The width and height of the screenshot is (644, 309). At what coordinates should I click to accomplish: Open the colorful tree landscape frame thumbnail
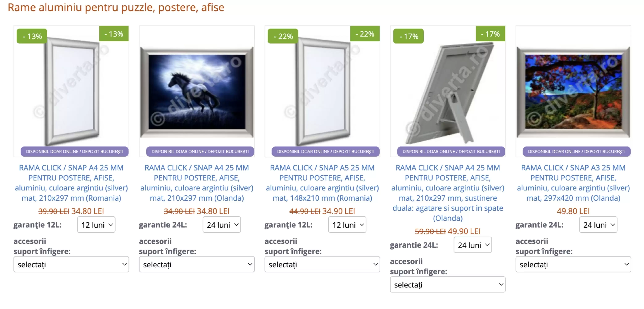[573, 92]
